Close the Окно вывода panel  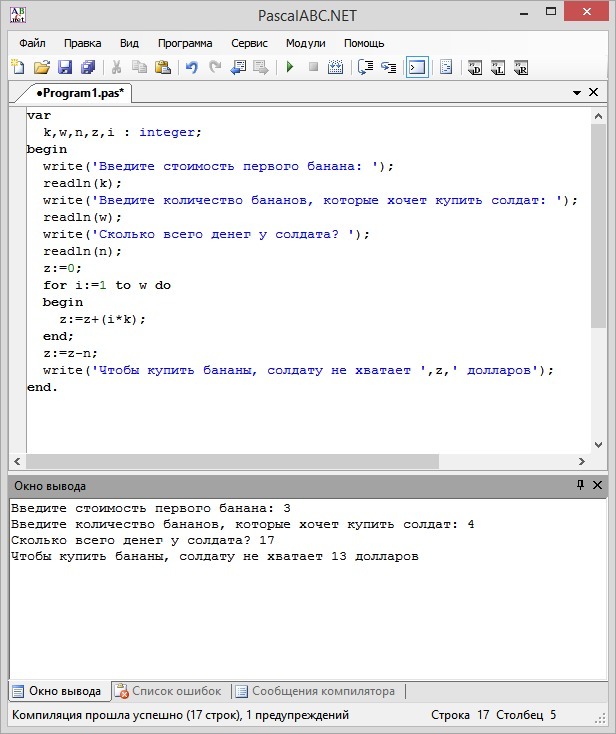tap(598, 485)
